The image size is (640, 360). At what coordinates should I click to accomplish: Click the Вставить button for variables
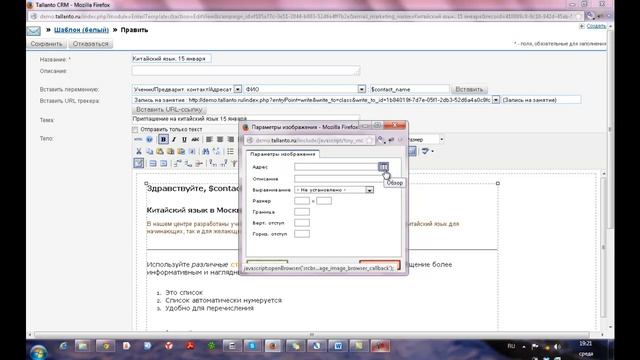click(x=469, y=89)
